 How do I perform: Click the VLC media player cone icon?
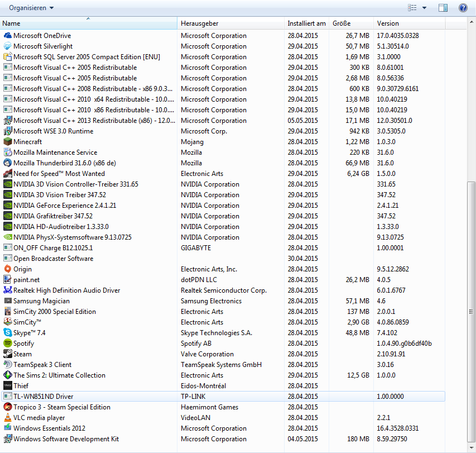click(8, 418)
